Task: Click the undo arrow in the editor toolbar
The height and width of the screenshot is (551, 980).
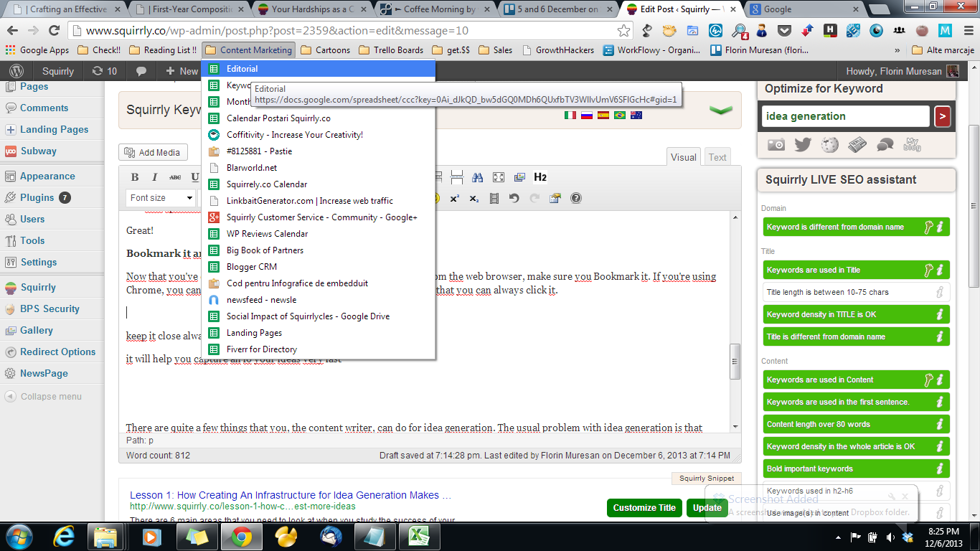Action: [x=514, y=198]
